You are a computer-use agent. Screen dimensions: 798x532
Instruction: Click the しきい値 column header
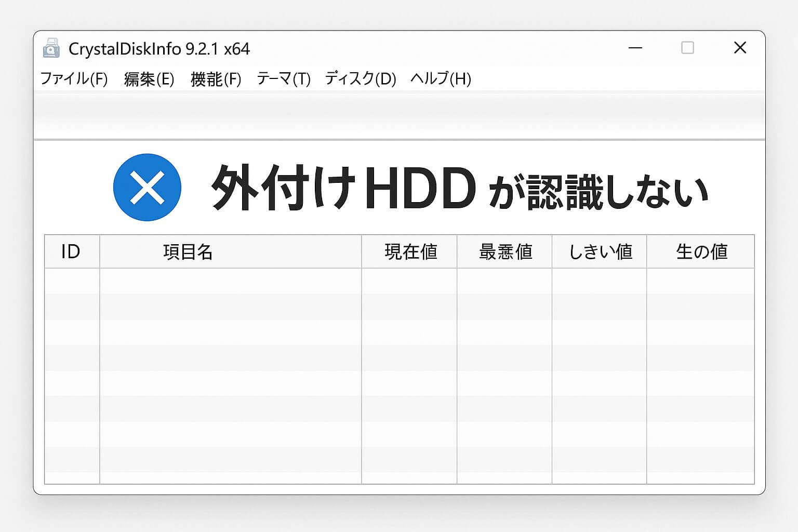click(x=600, y=252)
